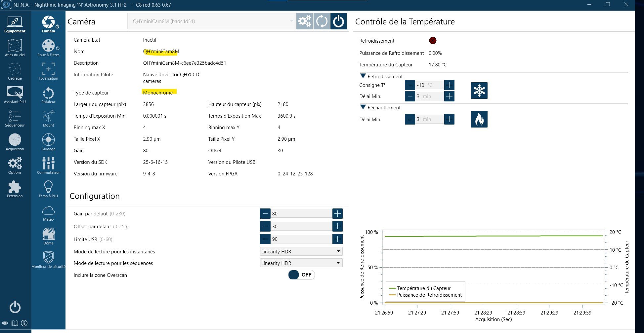Click the eye icon in the sidebar
644x333 pixels.
click(x=5, y=323)
